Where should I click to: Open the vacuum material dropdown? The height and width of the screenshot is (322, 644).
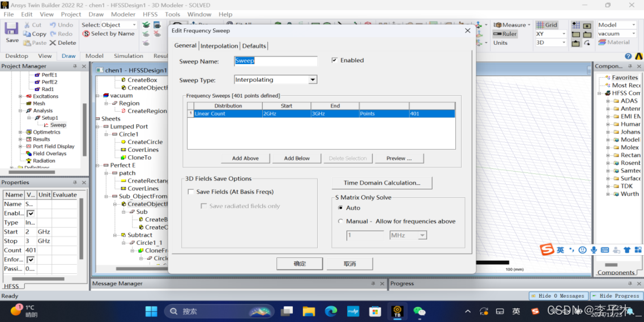[633, 33]
